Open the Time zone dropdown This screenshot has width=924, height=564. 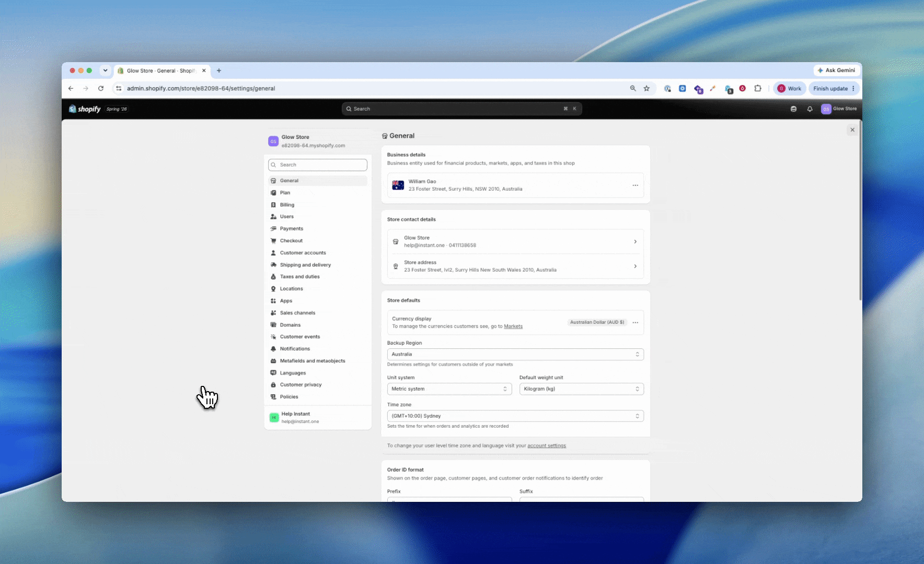(x=515, y=416)
